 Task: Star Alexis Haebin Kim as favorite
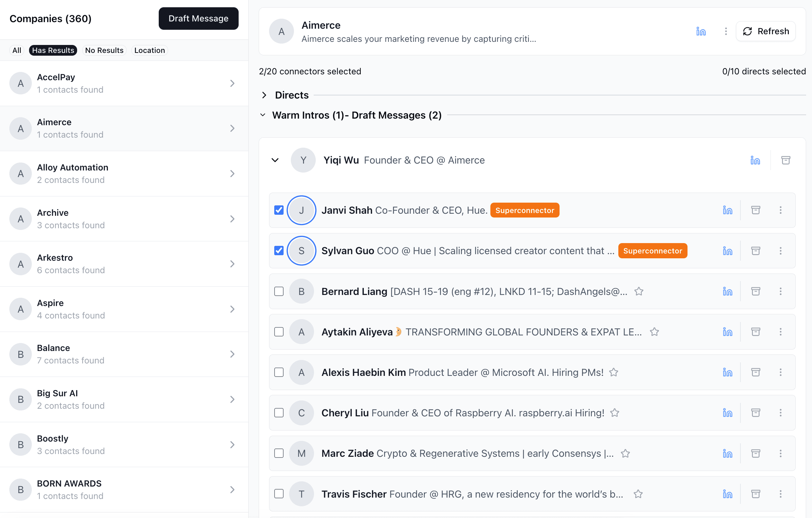point(613,372)
